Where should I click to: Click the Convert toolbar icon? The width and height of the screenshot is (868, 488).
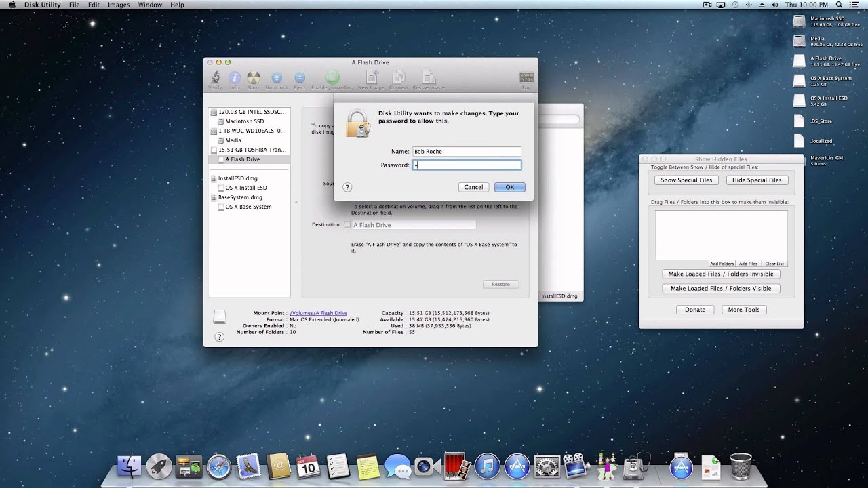point(399,80)
